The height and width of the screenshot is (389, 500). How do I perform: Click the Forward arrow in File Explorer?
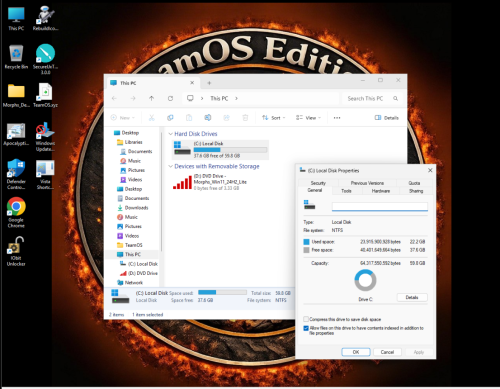(133, 98)
